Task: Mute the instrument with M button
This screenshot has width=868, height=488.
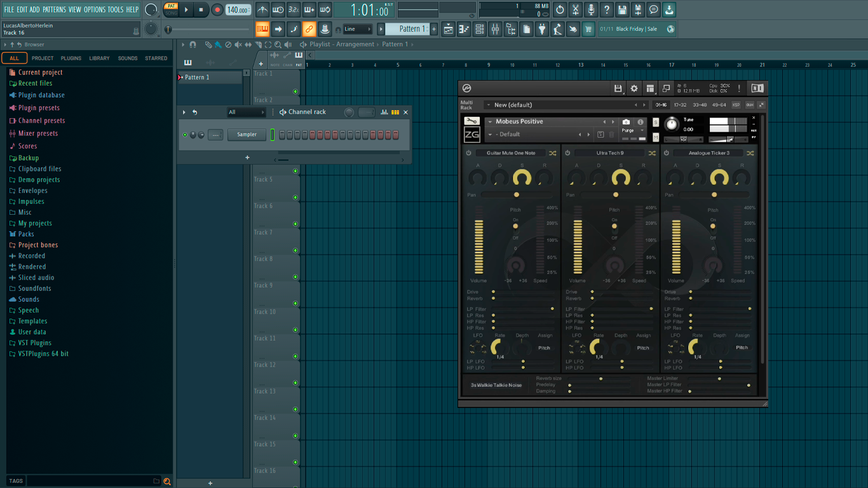Action: point(656,137)
